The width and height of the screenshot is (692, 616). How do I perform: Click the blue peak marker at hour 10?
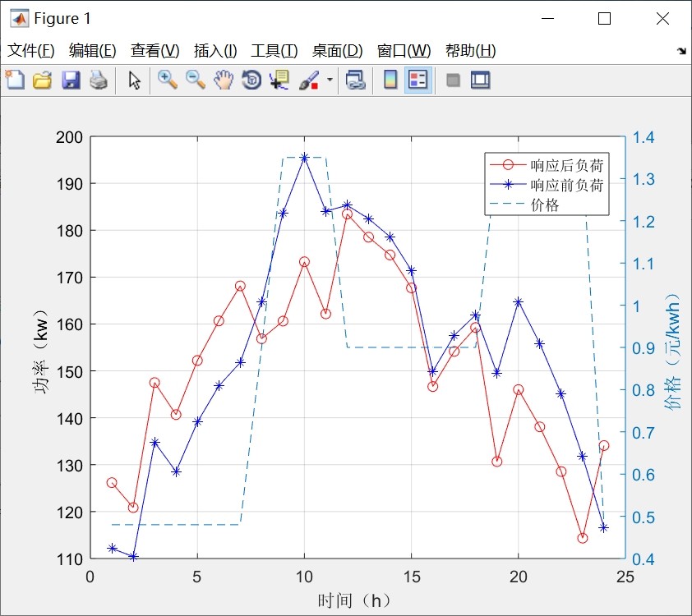point(304,158)
